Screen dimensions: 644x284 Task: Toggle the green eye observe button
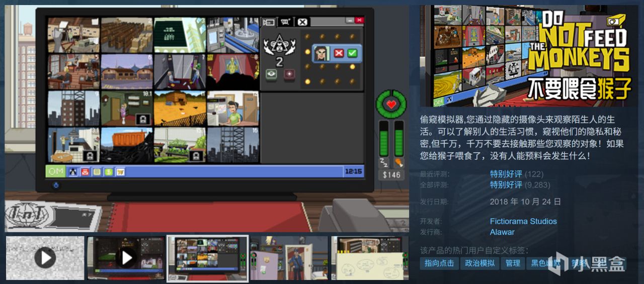point(271,74)
